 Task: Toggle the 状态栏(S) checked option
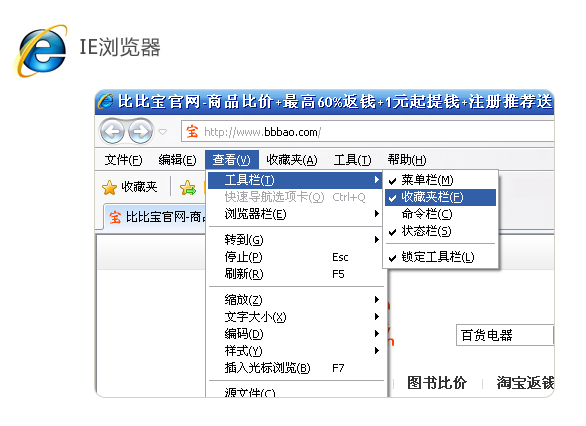440,231
